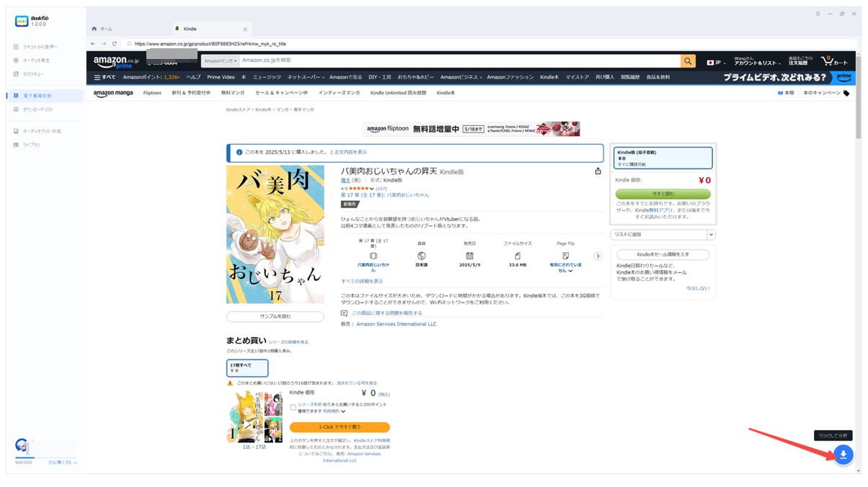Viewport: 868px width, 487px height.
Task: Click the サンプルを読む button
Action: tap(275, 316)
